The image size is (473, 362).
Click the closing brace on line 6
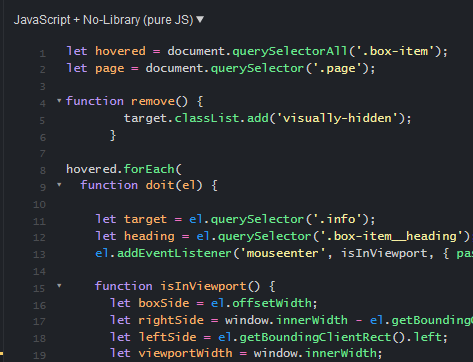113,135
